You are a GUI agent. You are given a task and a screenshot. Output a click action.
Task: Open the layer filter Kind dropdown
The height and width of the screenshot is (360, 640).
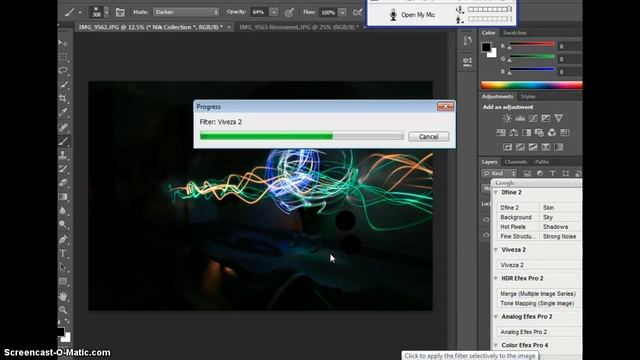[499, 173]
